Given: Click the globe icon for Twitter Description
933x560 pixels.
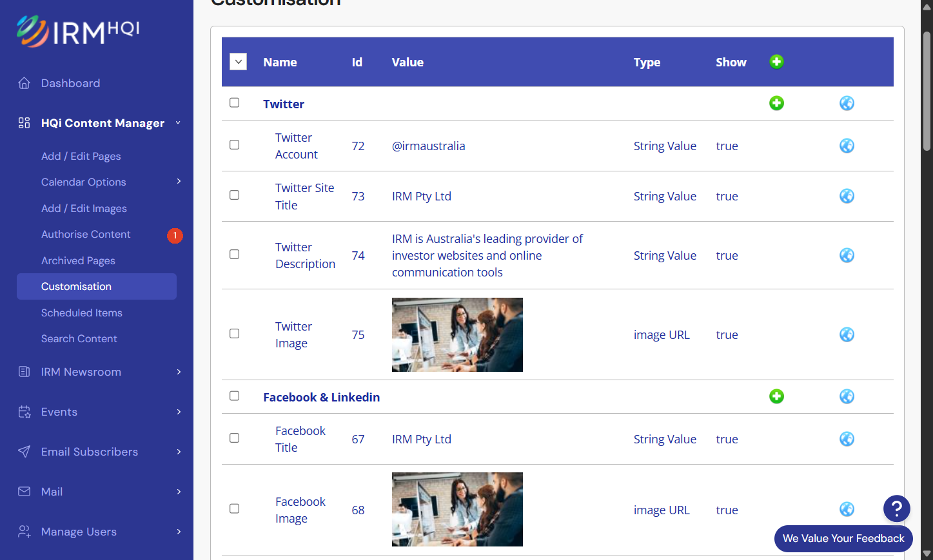Looking at the screenshot, I should pyautogui.click(x=847, y=255).
